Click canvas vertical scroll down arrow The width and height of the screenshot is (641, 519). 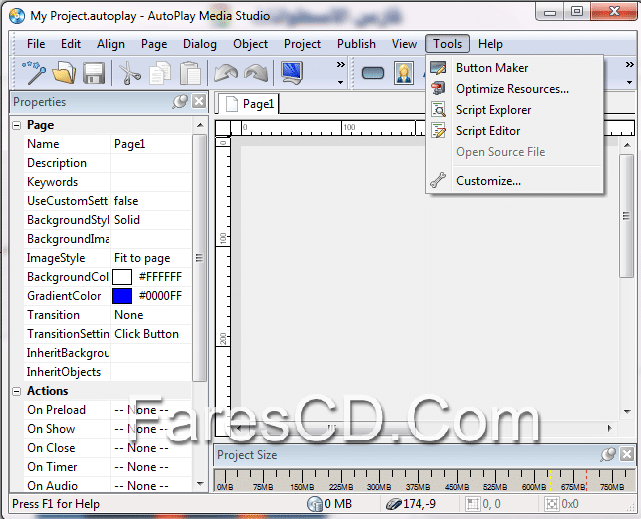[627, 411]
